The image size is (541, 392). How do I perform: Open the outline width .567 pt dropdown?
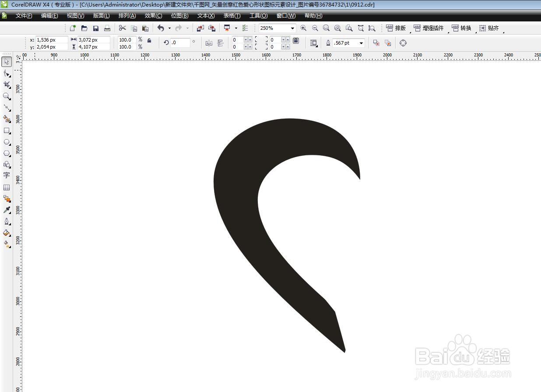point(362,43)
